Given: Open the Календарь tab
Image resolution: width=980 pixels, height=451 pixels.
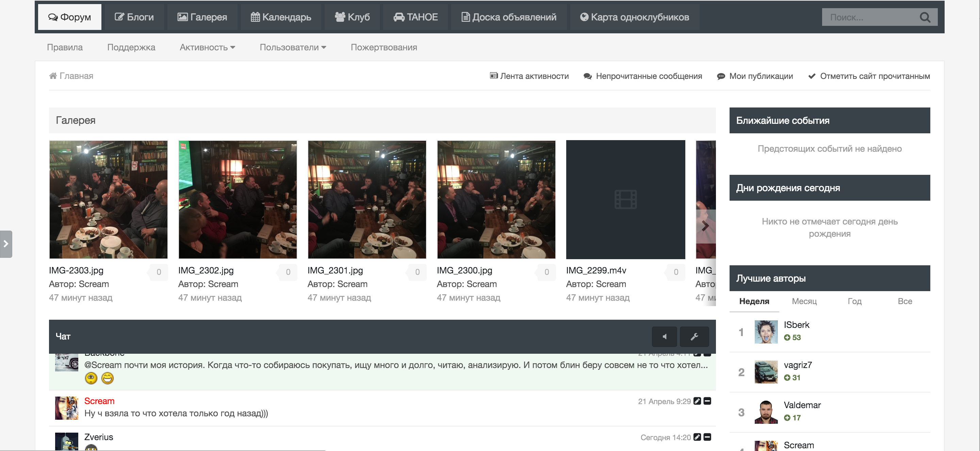Looking at the screenshot, I should click(x=281, y=17).
